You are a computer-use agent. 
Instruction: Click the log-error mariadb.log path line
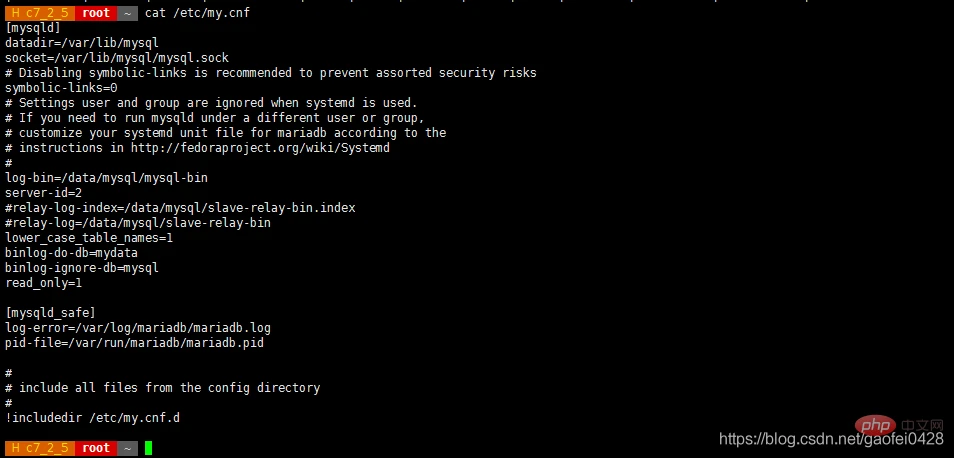click(137, 328)
